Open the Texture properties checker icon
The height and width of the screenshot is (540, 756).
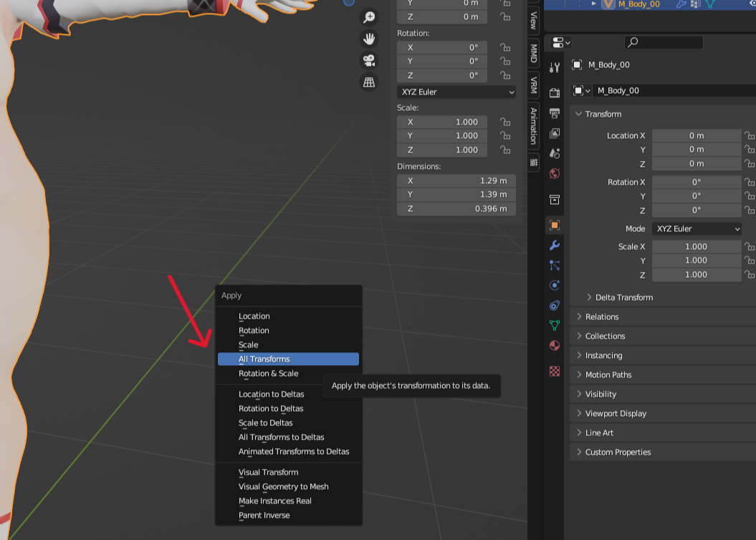[x=555, y=371]
